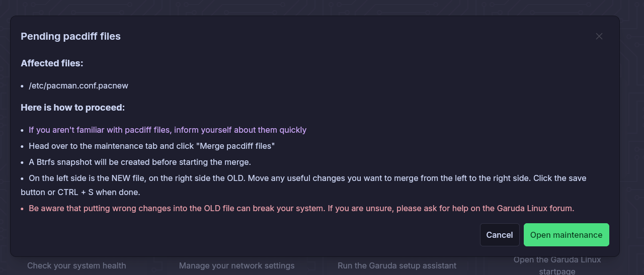Select Open the Garuda Linux startpage
This screenshot has width=644, height=275.
tap(557, 265)
